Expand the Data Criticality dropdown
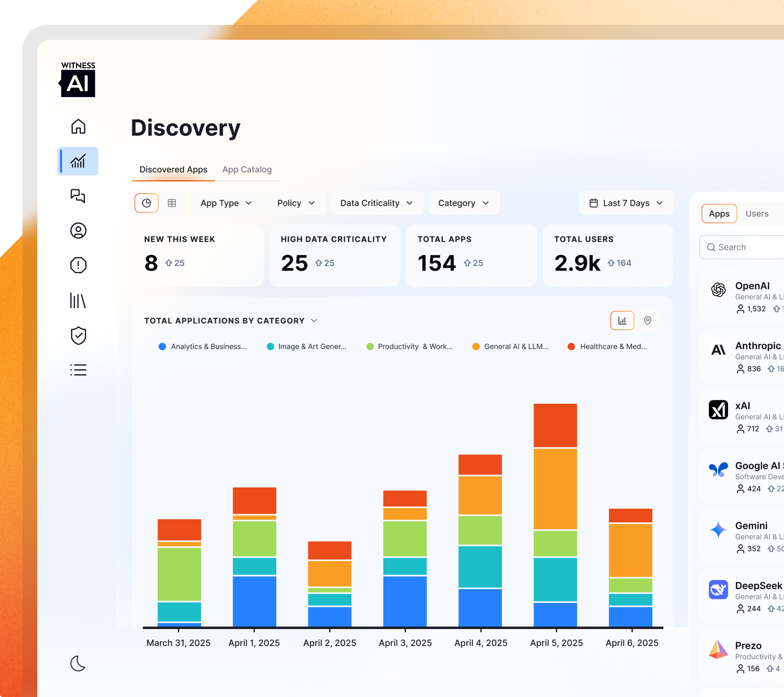 point(377,203)
